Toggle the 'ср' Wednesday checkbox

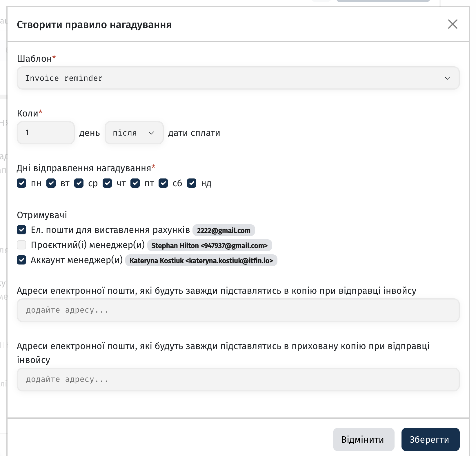pyautogui.click(x=79, y=183)
